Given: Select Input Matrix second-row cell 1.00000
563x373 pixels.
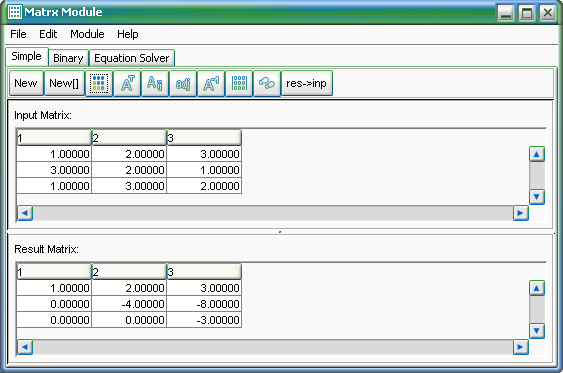Looking at the screenshot, I should click(204, 170).
